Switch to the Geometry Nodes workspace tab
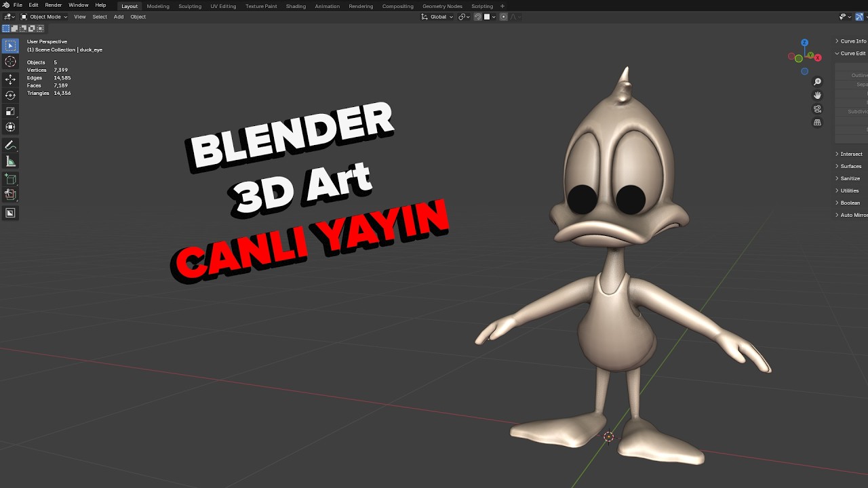 pyautogui.click(x=442, y=6)
